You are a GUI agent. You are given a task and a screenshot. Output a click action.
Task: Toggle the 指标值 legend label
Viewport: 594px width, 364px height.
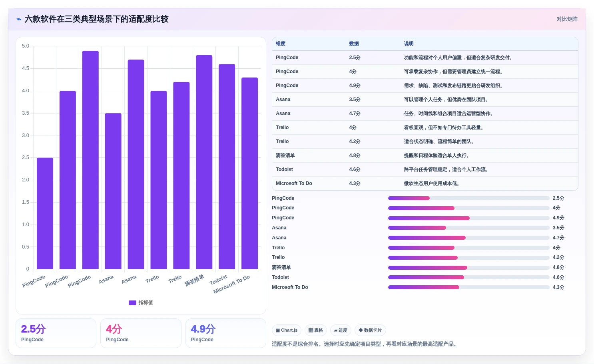(x=146, y=303)
